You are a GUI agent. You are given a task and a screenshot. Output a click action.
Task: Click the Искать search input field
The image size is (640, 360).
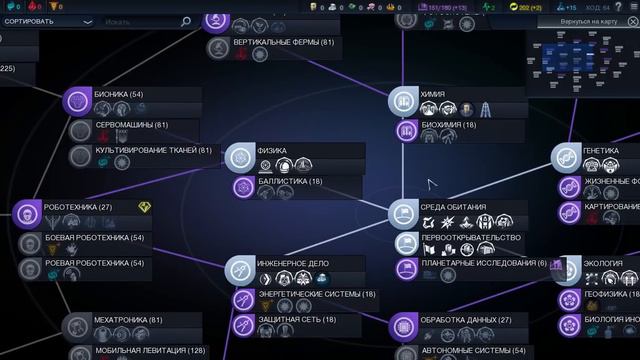(x=141, y=22)
